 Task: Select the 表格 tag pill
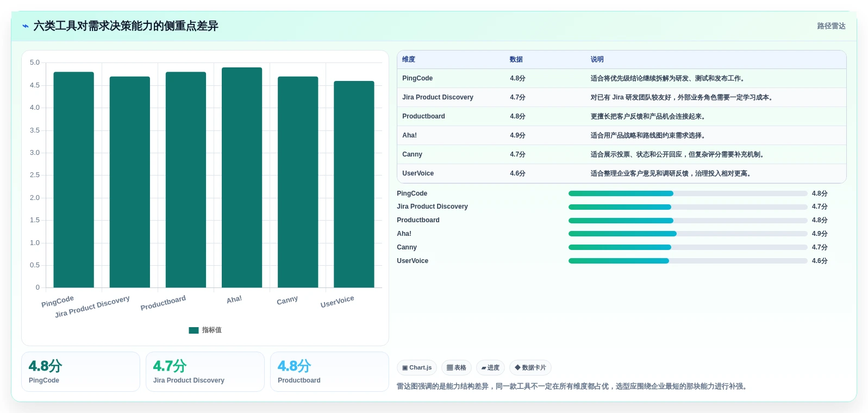(x=457, y=368)
